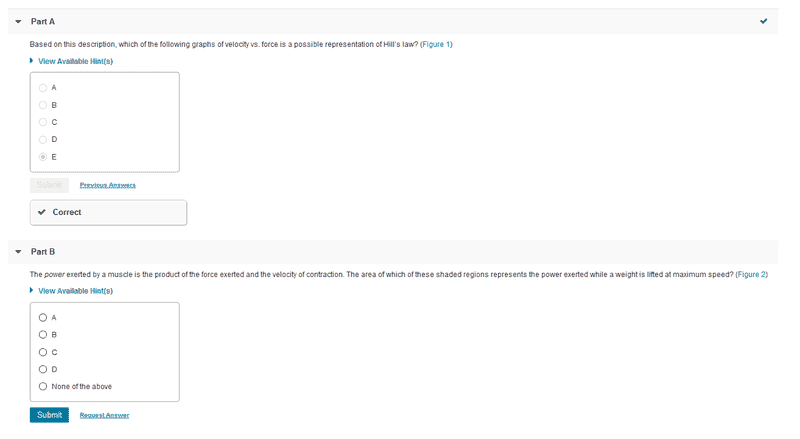Click the Part A header title
Screen dimensions: 800x439
click(43, 21)
